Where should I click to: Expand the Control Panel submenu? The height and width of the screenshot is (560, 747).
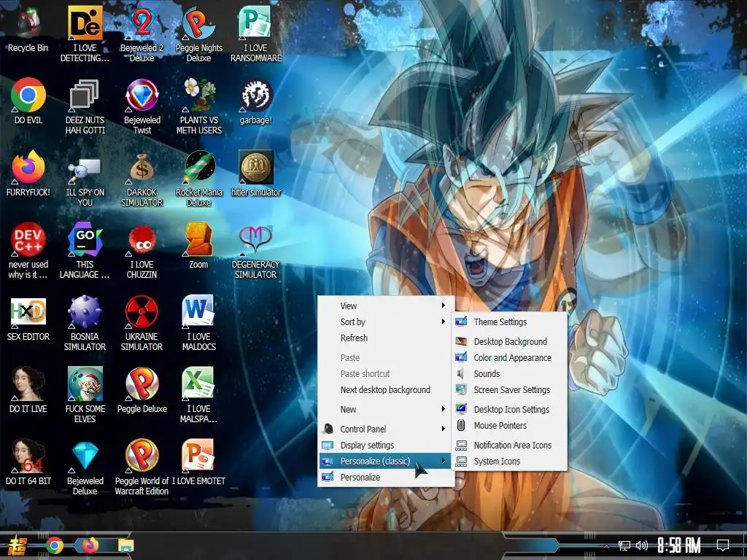386,429
